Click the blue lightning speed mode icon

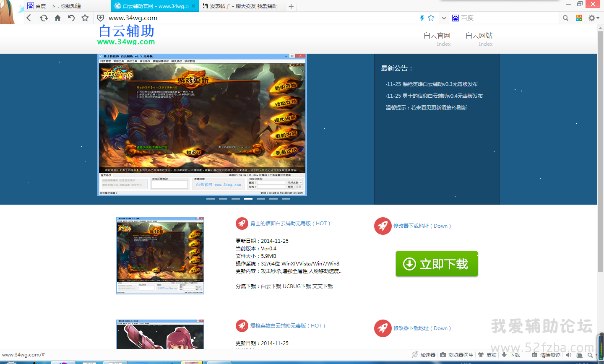click(422, 18)
